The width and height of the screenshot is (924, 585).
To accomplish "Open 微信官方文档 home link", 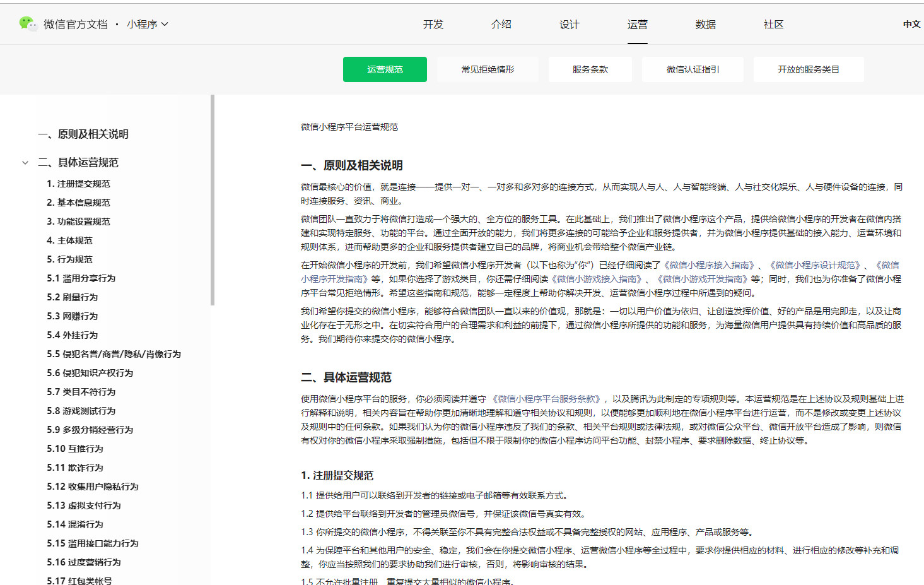I will click(x=76, y=24).
